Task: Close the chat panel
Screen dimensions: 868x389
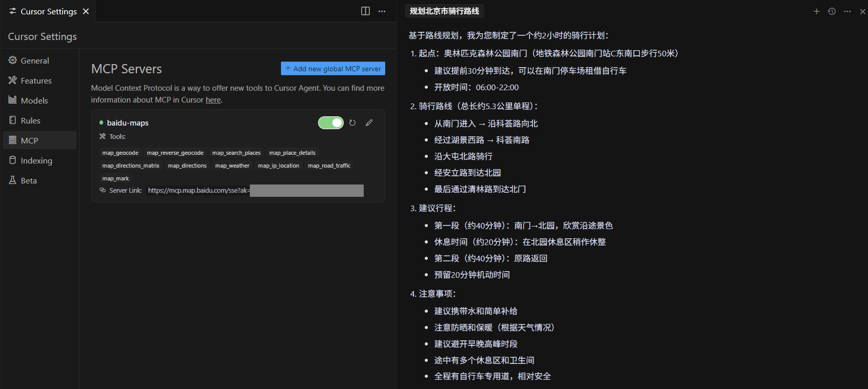Action: 862,11
